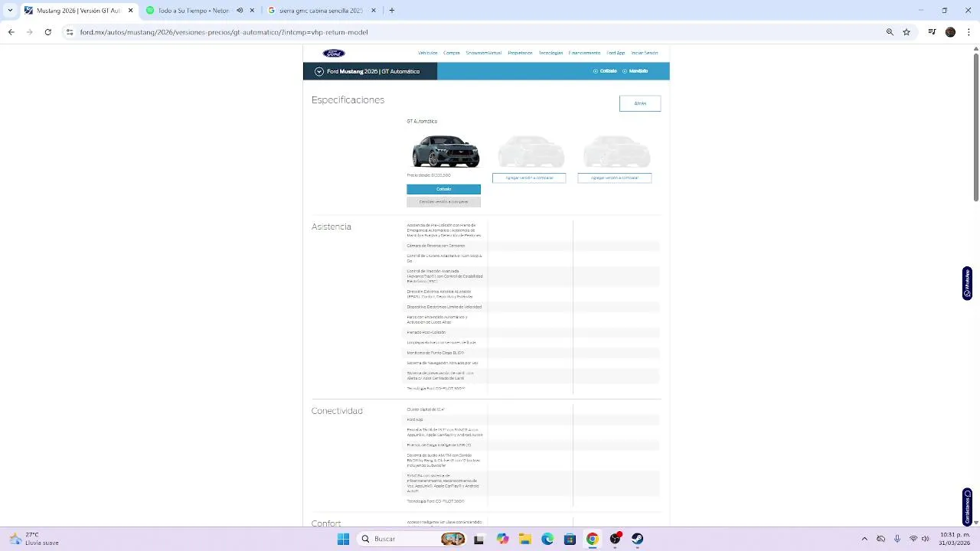This screenshot has height=551, width=980.
Task: Open the Chrome profile avatar
Action: [950, 32]
